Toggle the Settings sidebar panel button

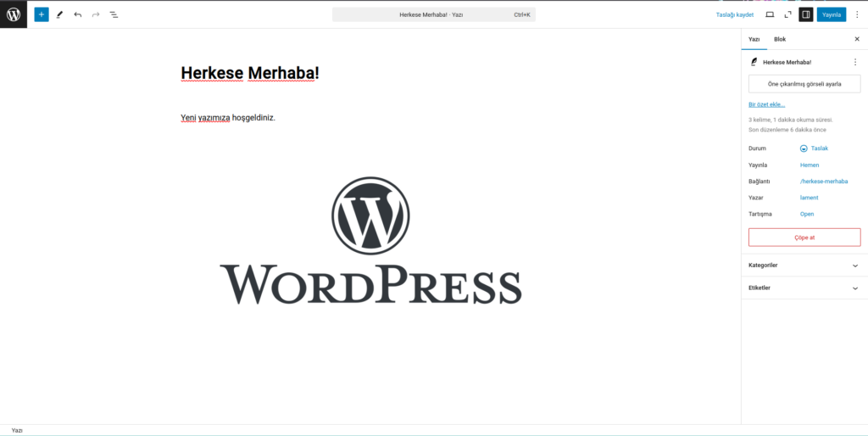(x=805, y=14)
